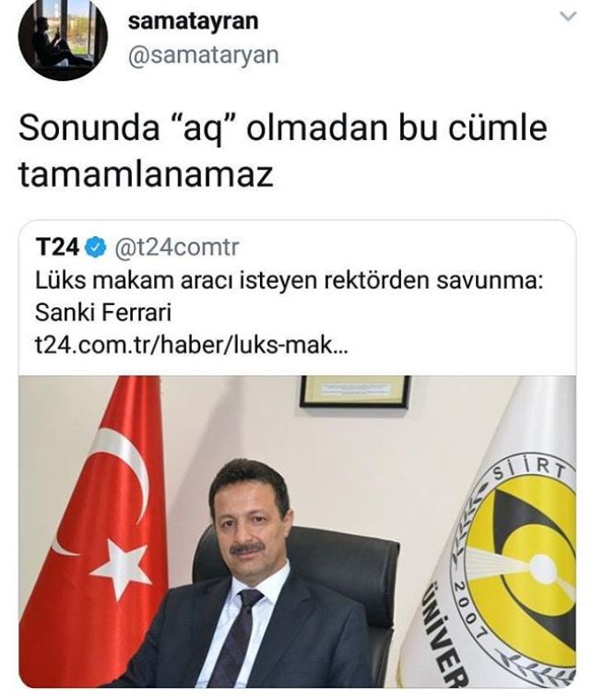
Task: Visit the @t24comtr handle
Action: pyautogui.click(x=177, y=248)
